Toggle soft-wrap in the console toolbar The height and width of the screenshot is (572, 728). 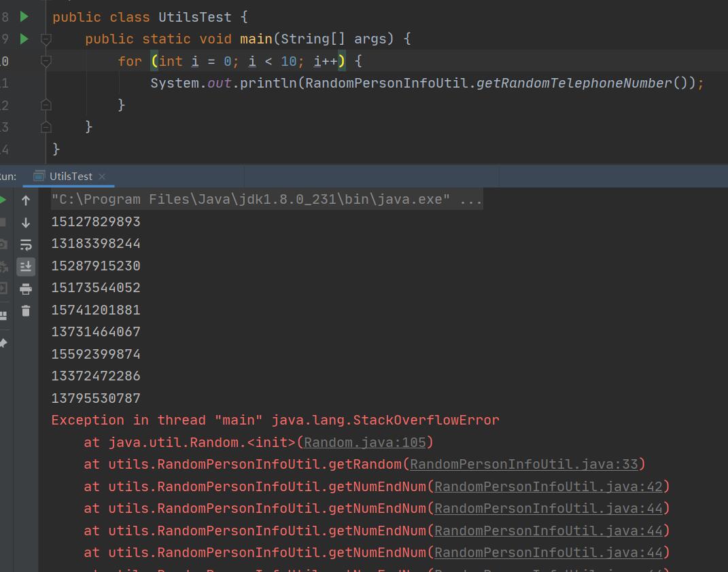click(26, 245)
